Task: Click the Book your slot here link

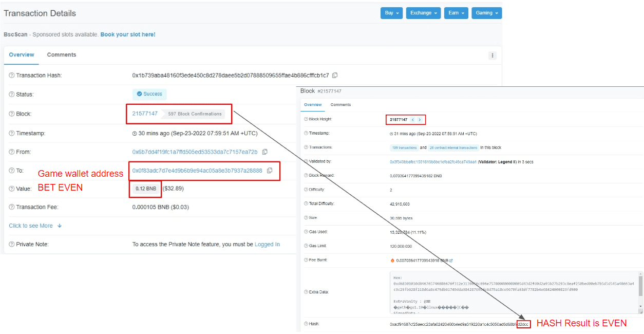Action: tap(128, 34)
